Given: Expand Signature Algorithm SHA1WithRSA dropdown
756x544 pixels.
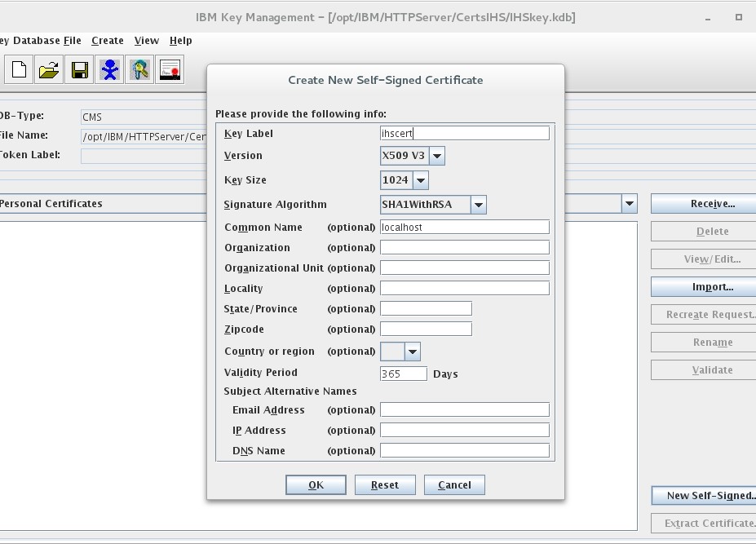Looking at the screenshot, I should tap(478, 205).
